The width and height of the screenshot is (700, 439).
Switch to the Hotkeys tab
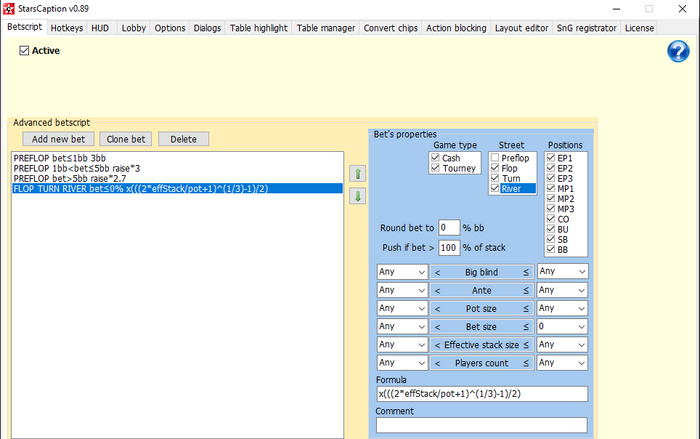[68, 28]
